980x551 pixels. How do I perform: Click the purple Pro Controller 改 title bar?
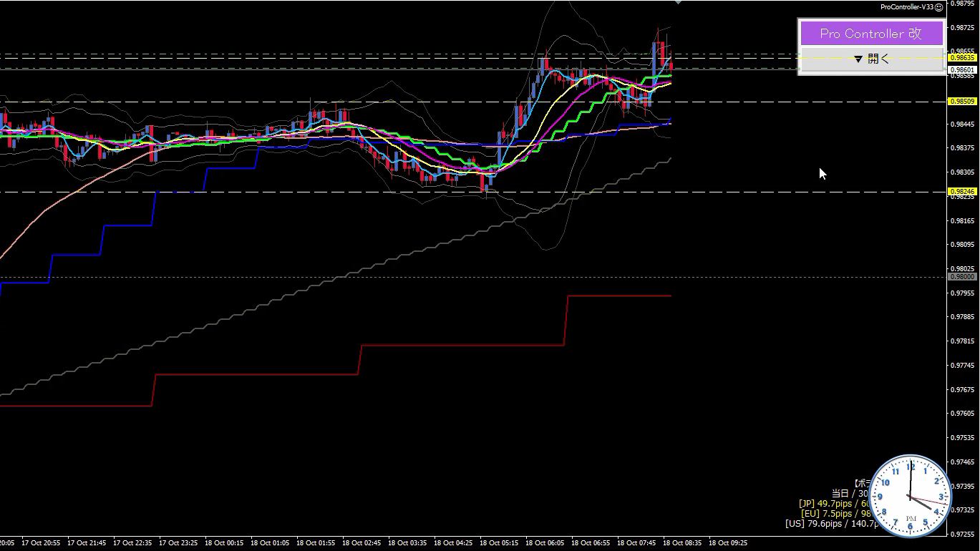[871, 34]
